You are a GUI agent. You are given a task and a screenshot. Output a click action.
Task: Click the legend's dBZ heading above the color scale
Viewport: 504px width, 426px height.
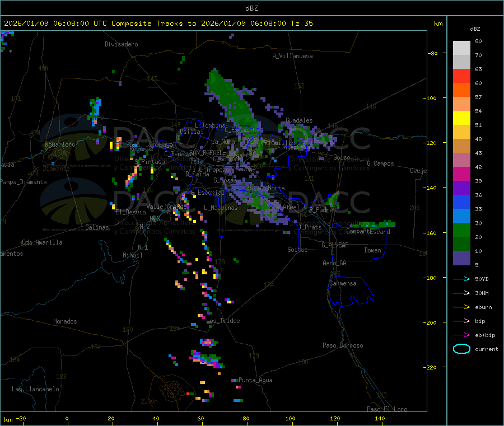tap(475, 29)
